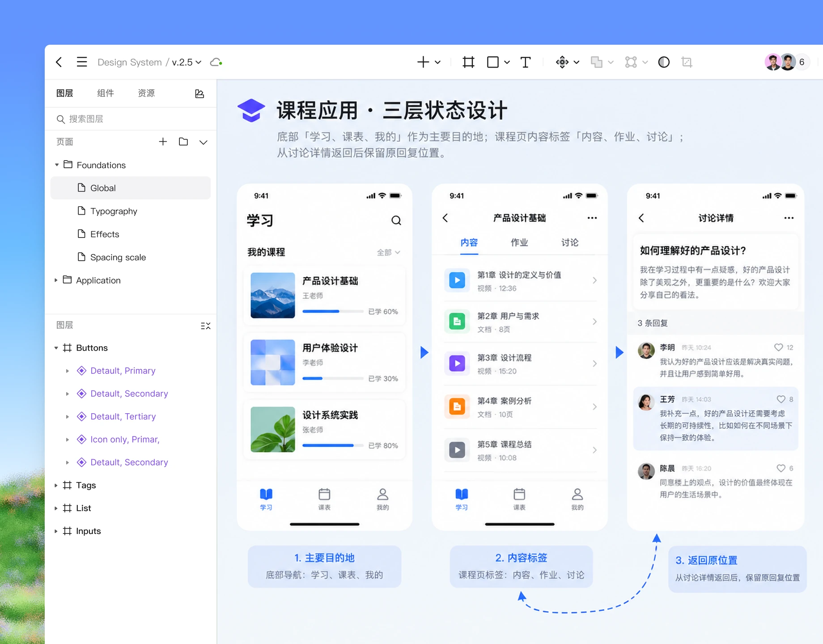Click the more options dots in 讨论详情
The width and height of the screenshot is (823, 644).
coord(789,218)
